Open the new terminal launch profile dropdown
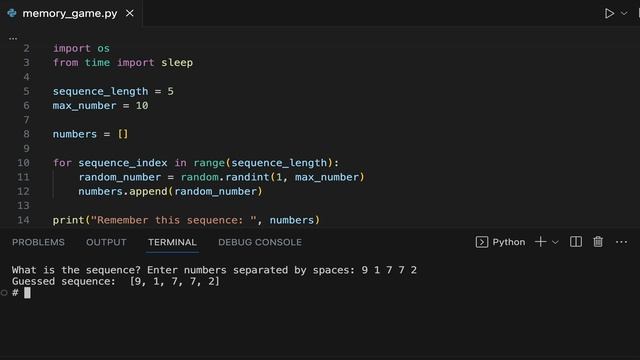 pyautogui.click(x=555, y=242)
